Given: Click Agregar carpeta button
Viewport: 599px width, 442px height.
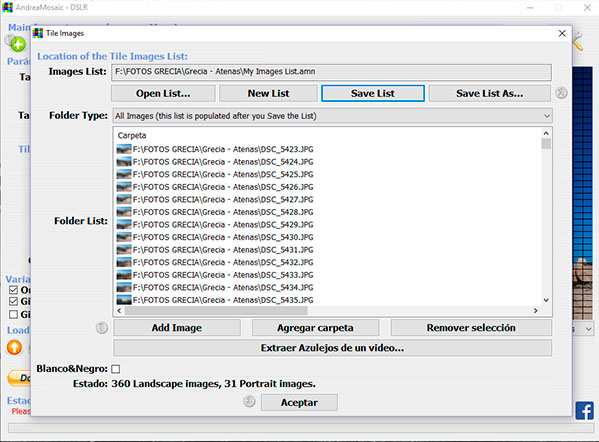Looking at the screenshot, I should (316, 328).
